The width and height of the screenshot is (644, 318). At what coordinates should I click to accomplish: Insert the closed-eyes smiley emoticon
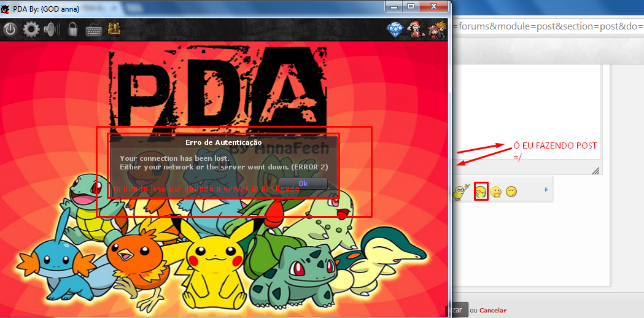(x=511, y=192)
